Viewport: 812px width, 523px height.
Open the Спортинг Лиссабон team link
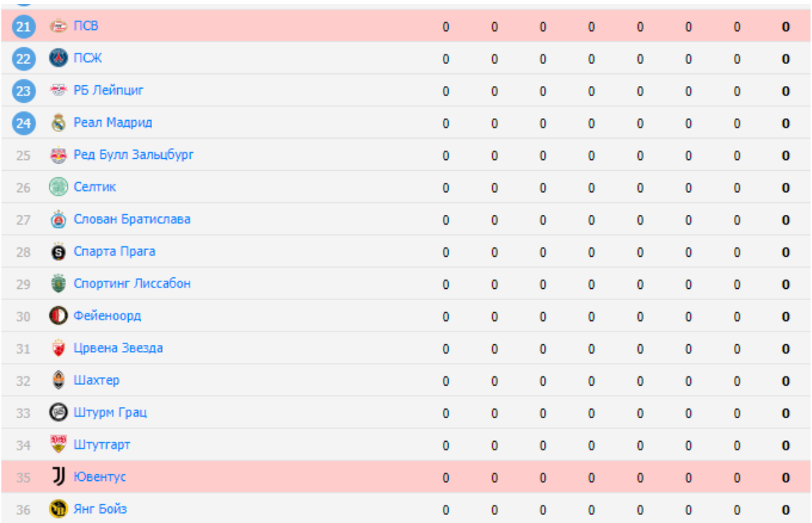pos(132,284)
